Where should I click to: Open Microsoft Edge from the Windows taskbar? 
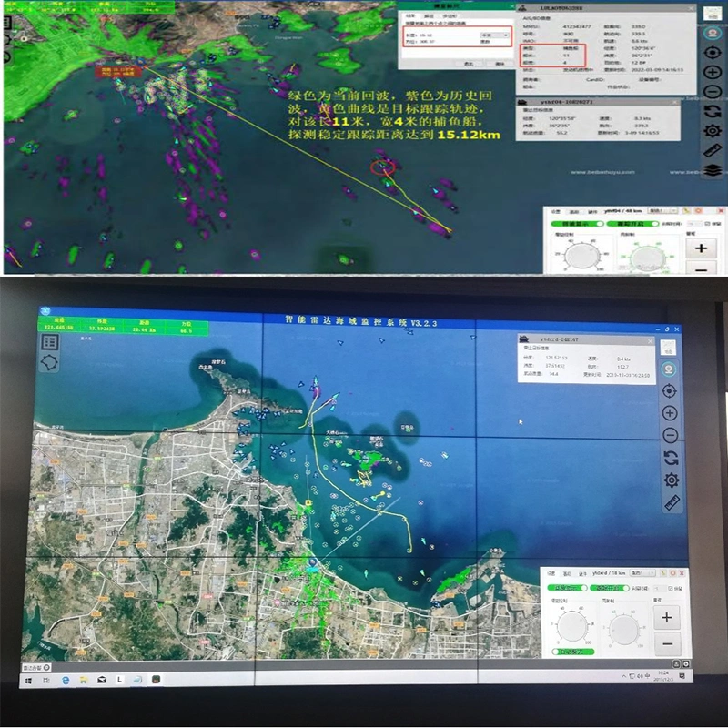(x=66, y=680)
